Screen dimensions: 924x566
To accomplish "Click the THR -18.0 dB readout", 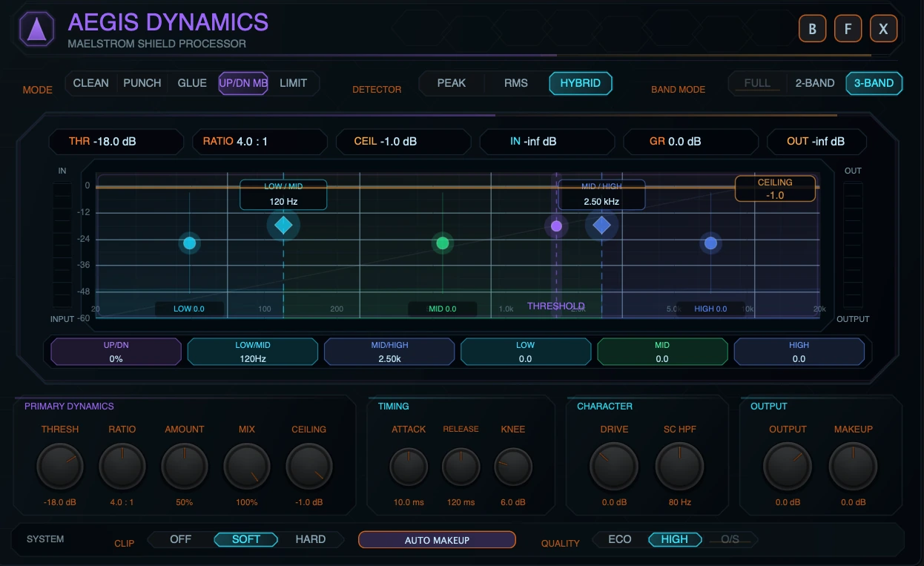I will [x=116, y=141].
